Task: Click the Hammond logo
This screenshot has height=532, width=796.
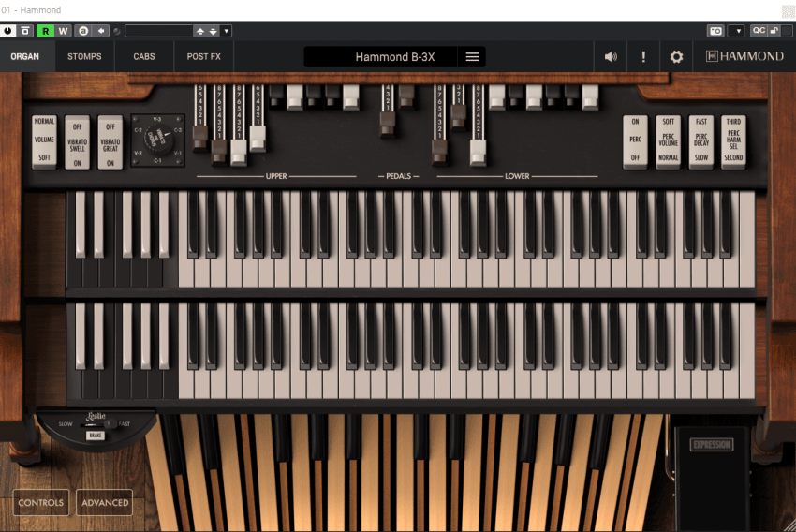Action: [x=744, y=57]
